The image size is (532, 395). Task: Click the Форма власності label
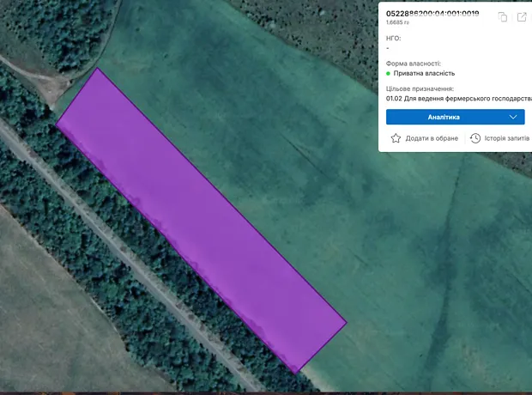414,64
